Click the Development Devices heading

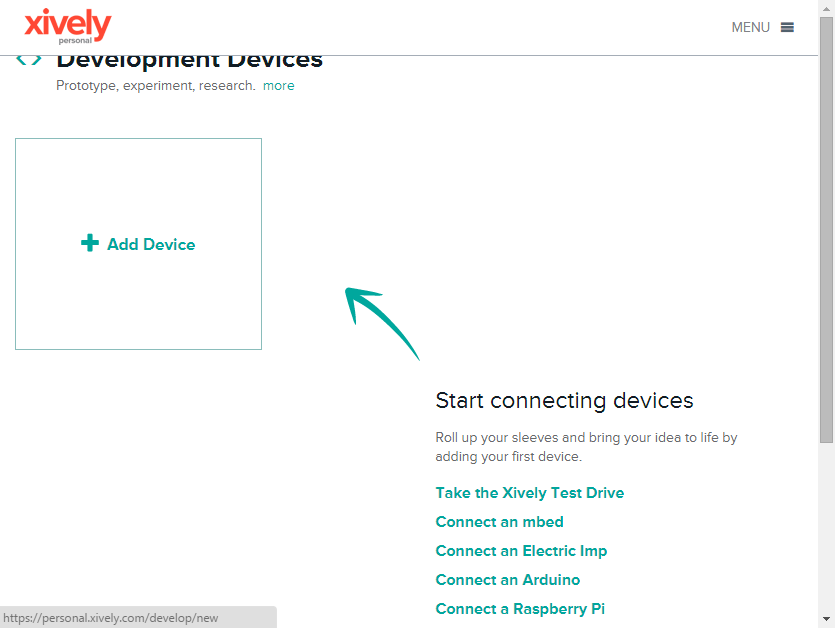(x=189, y=60)
